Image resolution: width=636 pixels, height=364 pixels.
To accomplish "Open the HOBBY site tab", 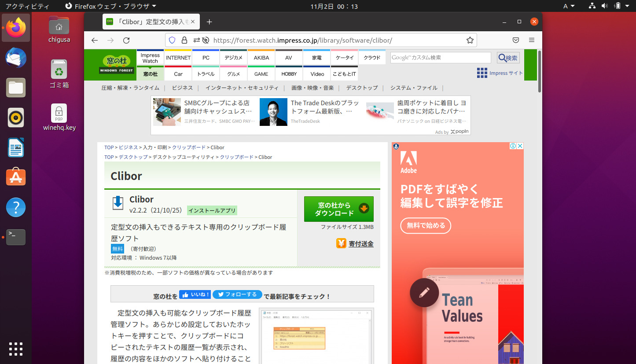I will click(x=289, y=73).
